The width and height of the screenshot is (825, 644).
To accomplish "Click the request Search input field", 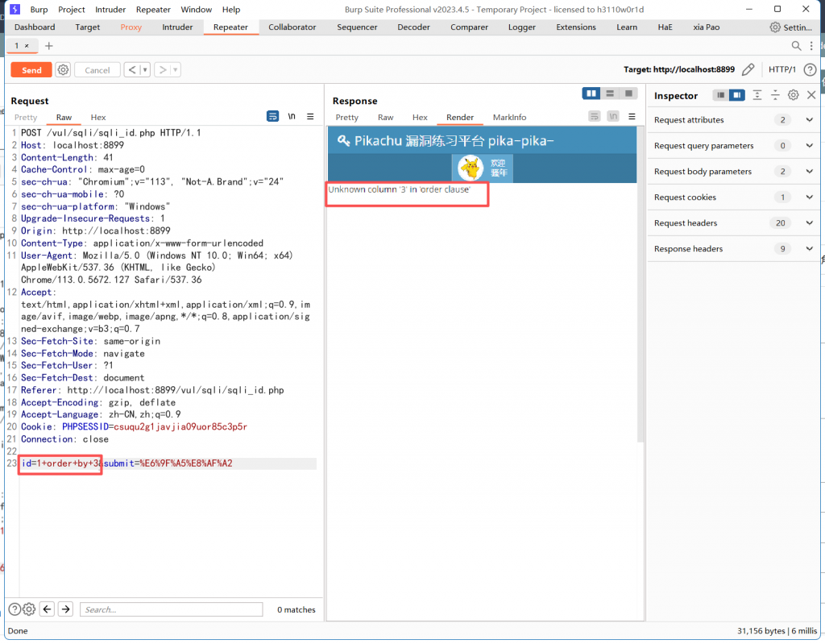I will coord(171,609).
